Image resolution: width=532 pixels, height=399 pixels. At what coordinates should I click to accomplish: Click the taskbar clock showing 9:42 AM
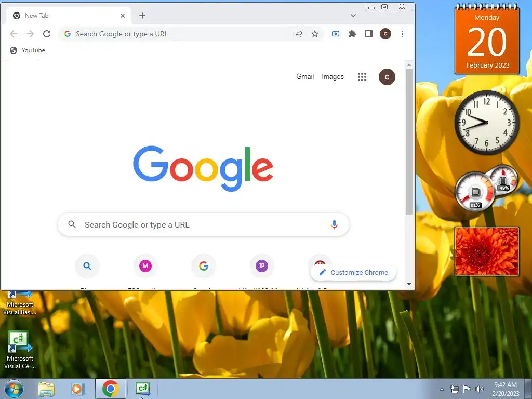(x=506, y=389)
